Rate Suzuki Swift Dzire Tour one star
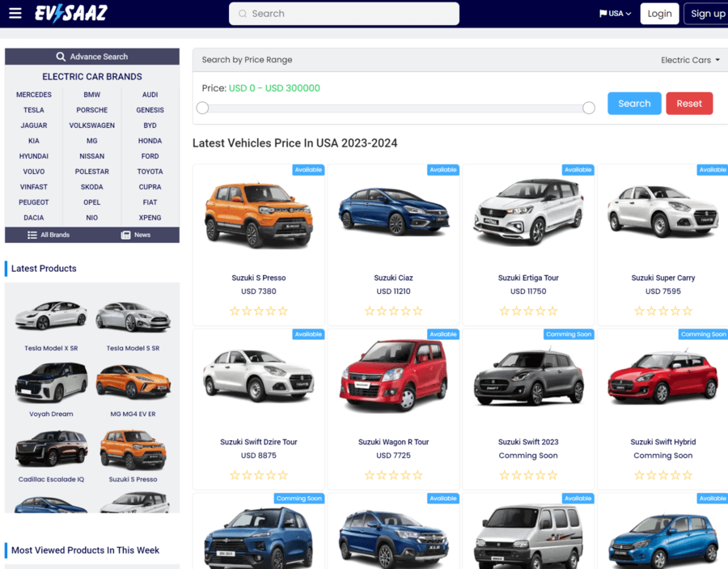 click(x=235, y=475)
